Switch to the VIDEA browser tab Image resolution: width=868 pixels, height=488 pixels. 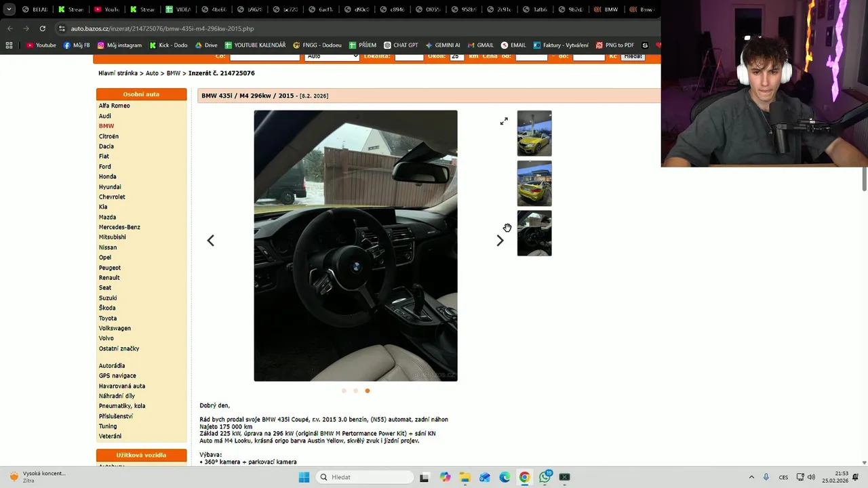pyautogui.click(x=178, y=9)
